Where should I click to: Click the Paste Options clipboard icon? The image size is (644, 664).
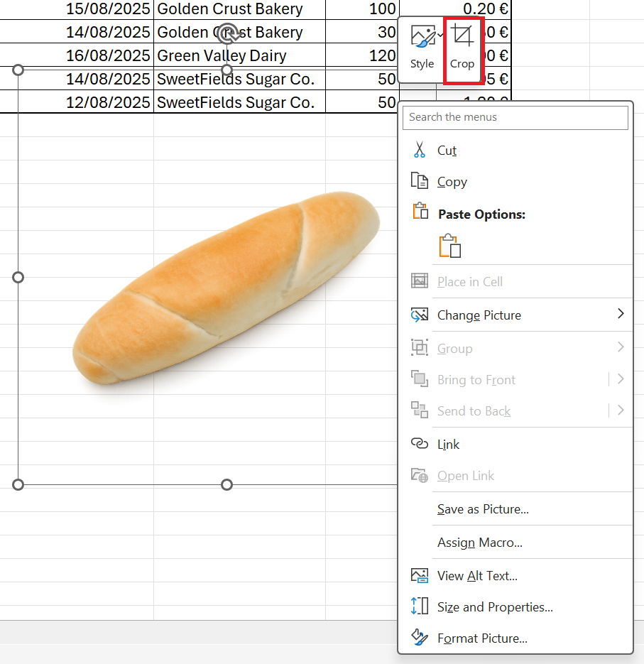pos(420,212)
